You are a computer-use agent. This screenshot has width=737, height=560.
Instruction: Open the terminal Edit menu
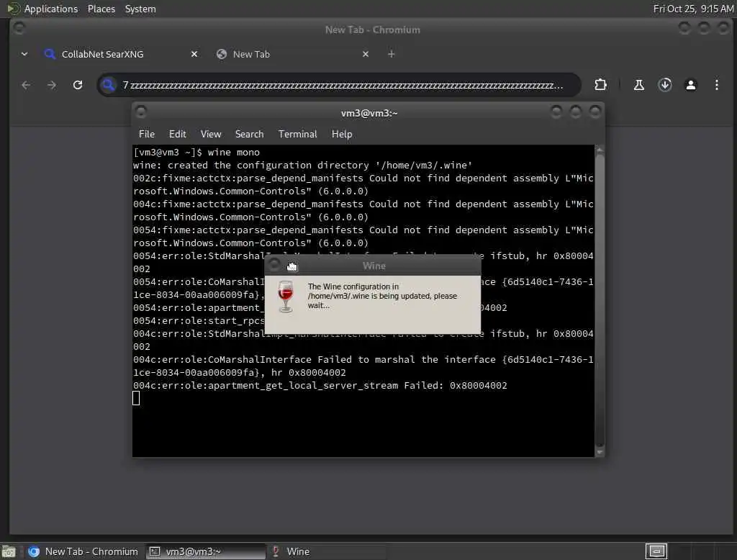pyautogui.click(x=177, y=134)
